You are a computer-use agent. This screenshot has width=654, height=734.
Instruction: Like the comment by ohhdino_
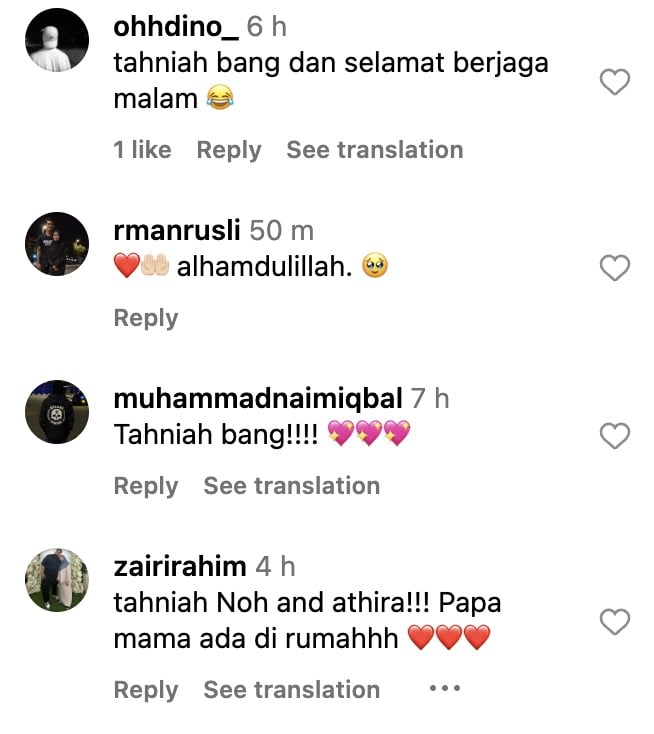coord(615,82)
